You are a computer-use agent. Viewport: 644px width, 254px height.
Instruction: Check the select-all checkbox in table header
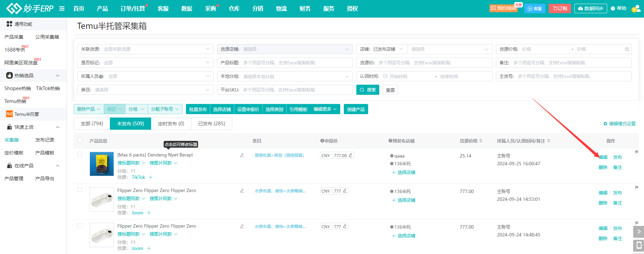coord(80,140)
